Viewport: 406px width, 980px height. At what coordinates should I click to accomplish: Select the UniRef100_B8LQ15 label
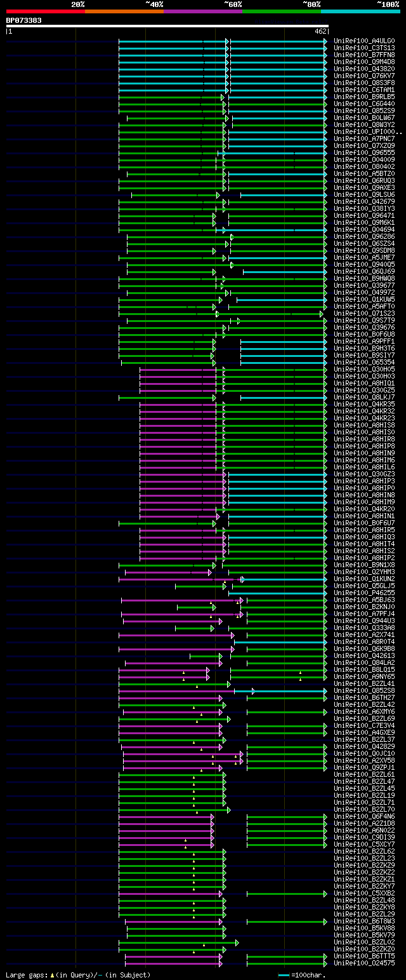(364, 669)
